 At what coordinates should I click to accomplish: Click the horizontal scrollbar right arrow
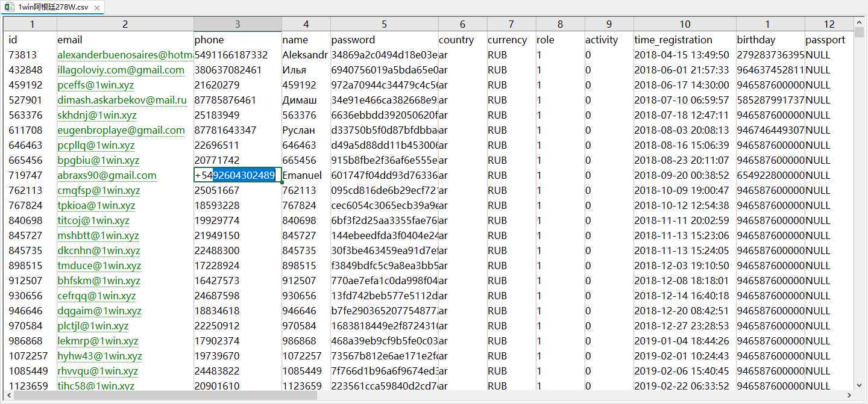[849, 396]
